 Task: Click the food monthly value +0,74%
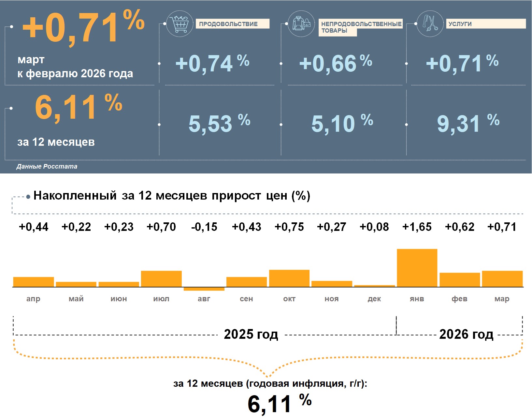212,63
